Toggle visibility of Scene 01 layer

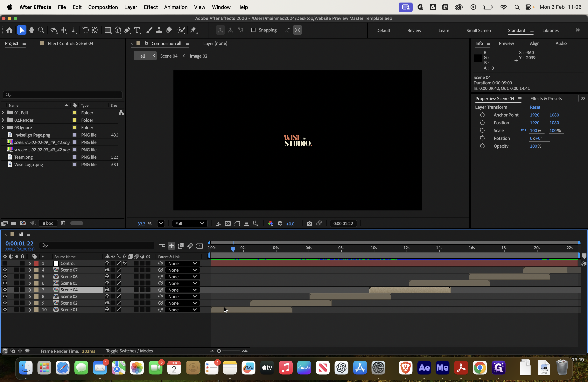[x=5, y=310]
